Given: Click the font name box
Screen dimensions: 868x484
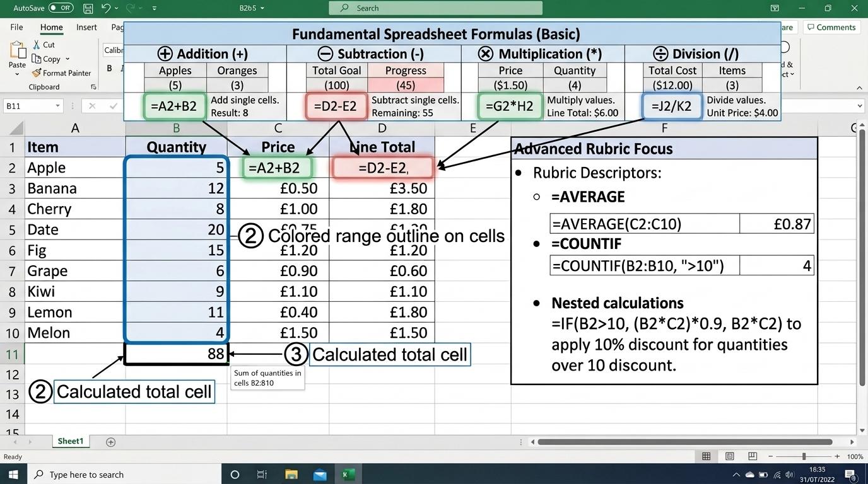Looking at the screenshot, I should pos(114,50).
